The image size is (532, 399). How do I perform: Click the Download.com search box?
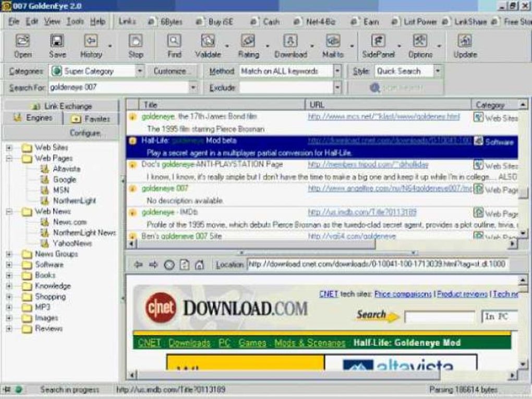tap(439, 317)
